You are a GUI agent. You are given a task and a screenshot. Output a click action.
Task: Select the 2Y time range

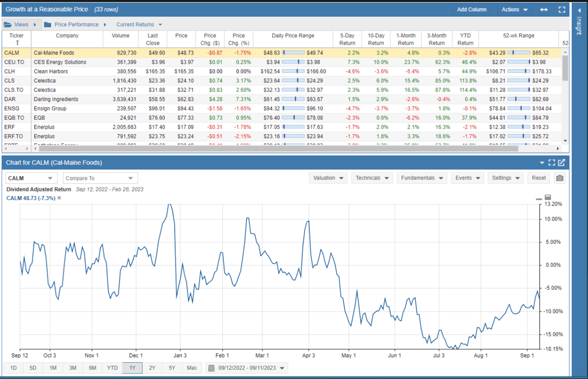[152, 368]
